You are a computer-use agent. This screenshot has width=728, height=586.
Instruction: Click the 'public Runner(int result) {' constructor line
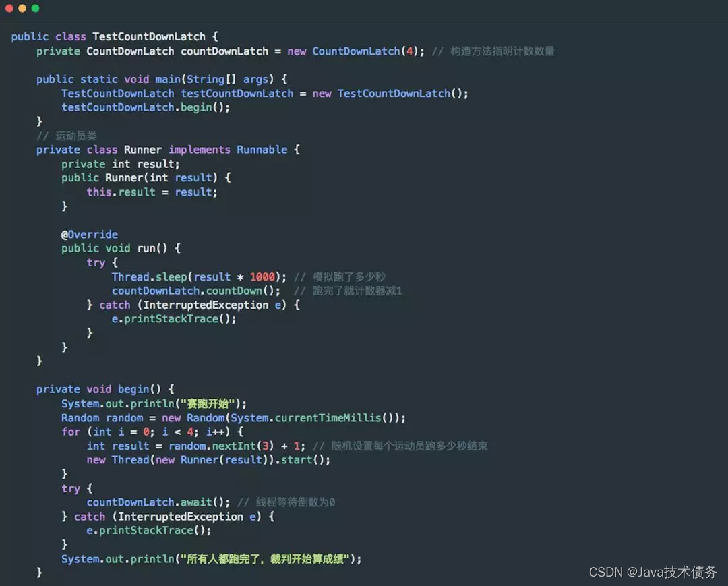146,178
